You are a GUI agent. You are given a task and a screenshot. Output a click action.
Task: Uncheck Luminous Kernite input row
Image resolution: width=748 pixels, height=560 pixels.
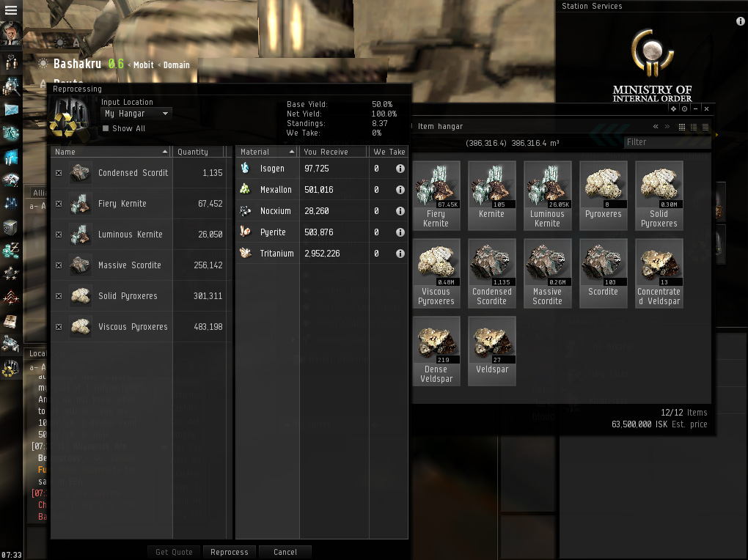[x=58, y=235]
